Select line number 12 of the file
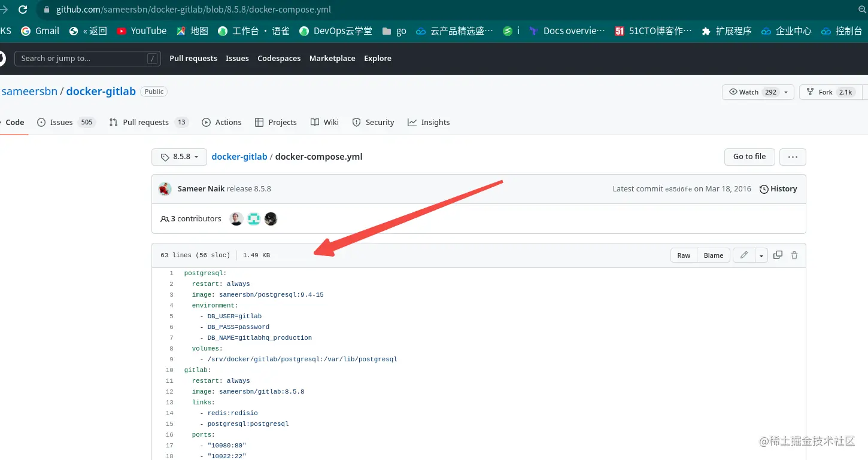Viewport: 868px width, 460px height. click(169, 392)
